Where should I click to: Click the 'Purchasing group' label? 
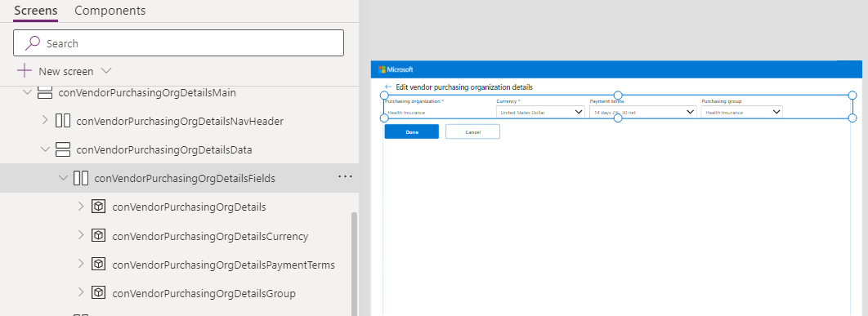pyautogui.click(x=722, y=101)
